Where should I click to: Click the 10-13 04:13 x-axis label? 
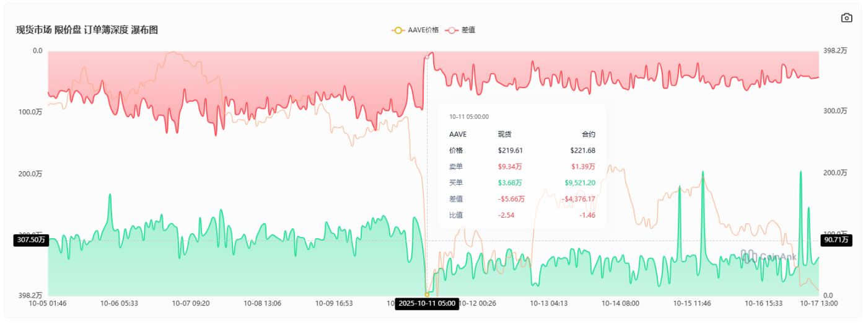[x=549, y=304]
